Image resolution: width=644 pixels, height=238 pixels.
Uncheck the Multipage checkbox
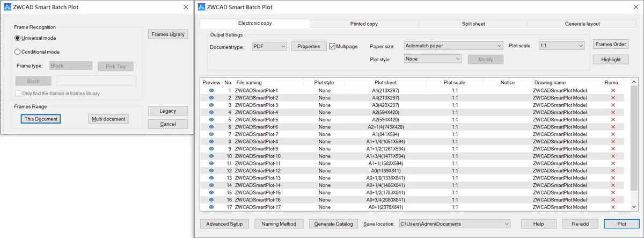[x=332, y=46]
